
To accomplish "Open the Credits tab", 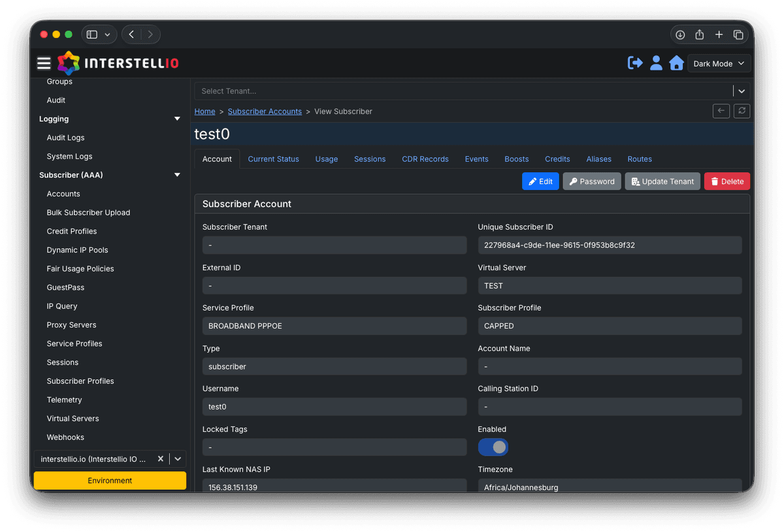I will (557, 159).
